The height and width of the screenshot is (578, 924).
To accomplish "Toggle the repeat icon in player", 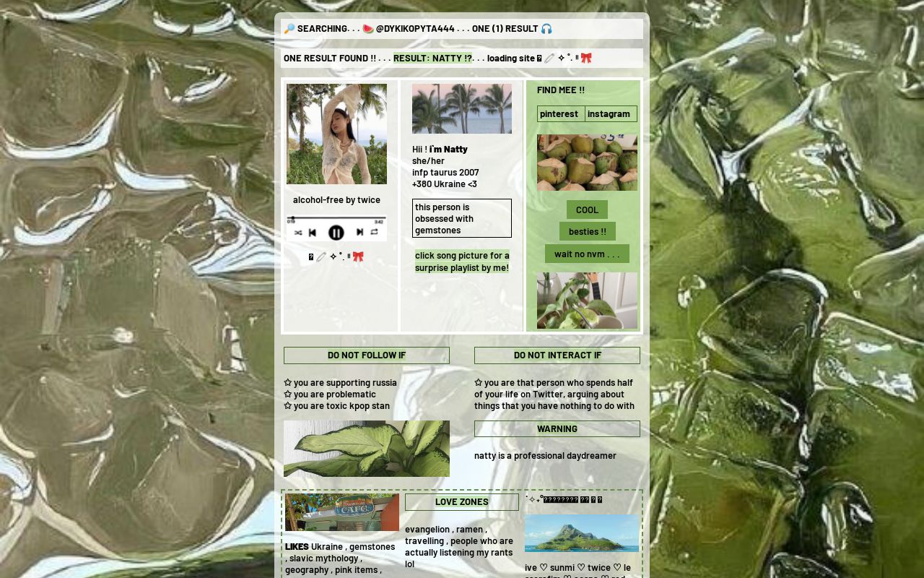I will tap(374, 233).
